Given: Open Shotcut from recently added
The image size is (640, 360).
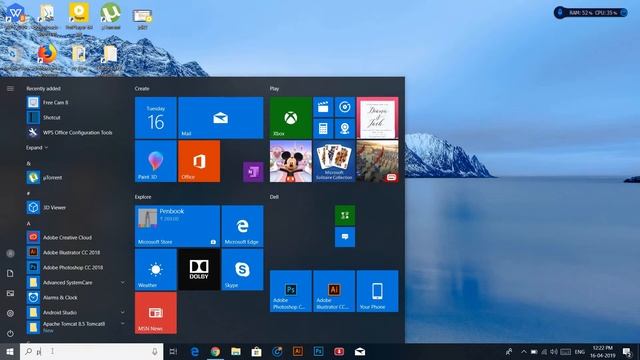Looking at the screenshot, I should click(x=76, y=118).
